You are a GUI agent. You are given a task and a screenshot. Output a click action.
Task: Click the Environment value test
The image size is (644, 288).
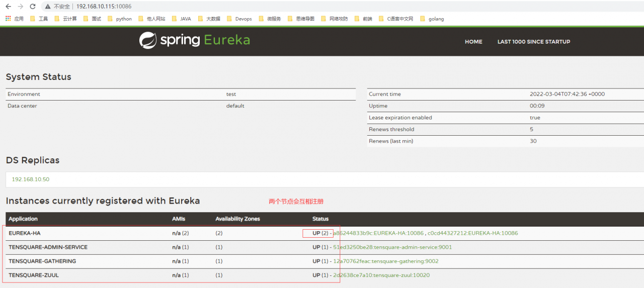(231, 94)
